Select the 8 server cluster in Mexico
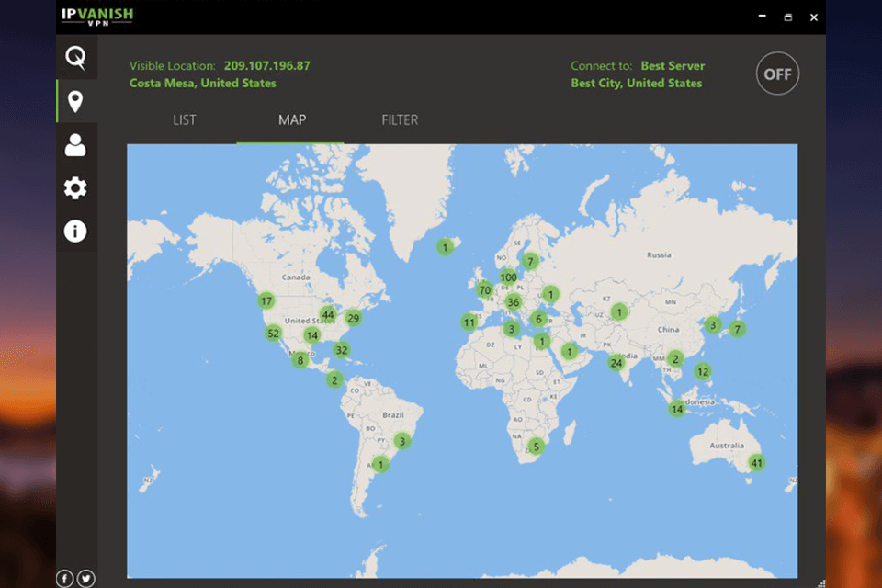Viewport: 882px width, 588px height. [300, 361]
